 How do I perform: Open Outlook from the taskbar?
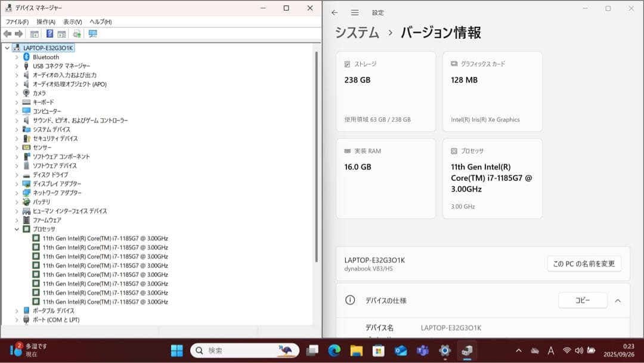(401, 350)
